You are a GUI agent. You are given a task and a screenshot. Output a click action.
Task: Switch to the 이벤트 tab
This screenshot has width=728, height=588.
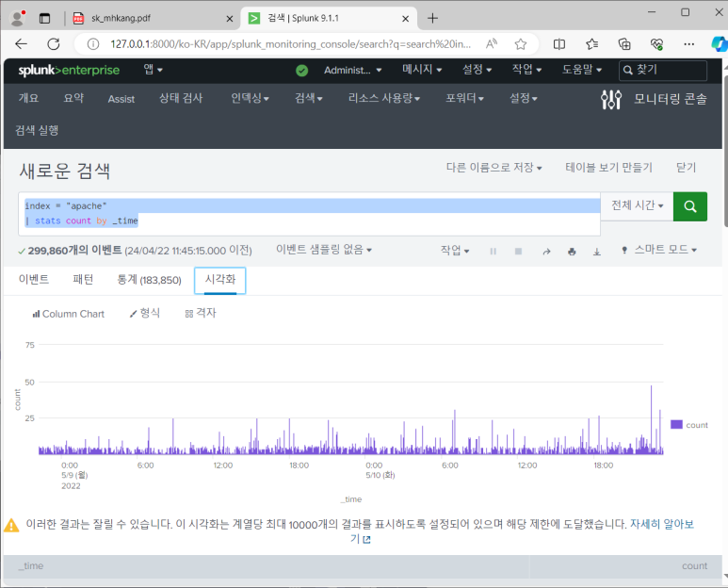coord(33,280)
